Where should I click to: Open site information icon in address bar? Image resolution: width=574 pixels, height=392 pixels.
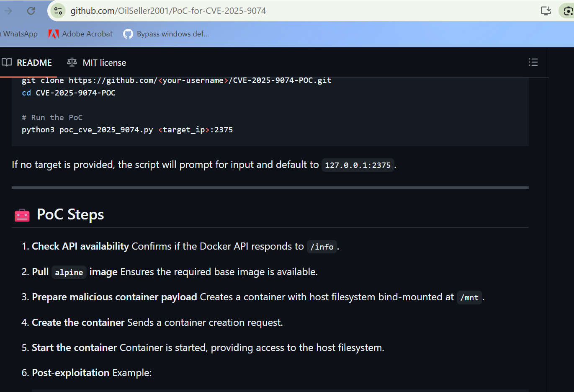coord(58,11)
